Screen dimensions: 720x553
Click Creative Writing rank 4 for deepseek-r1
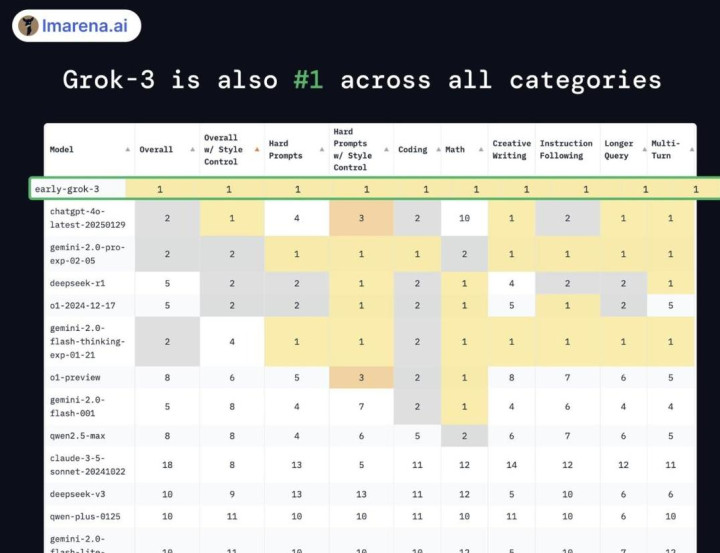pyautogui.click(x=512, y=283)
